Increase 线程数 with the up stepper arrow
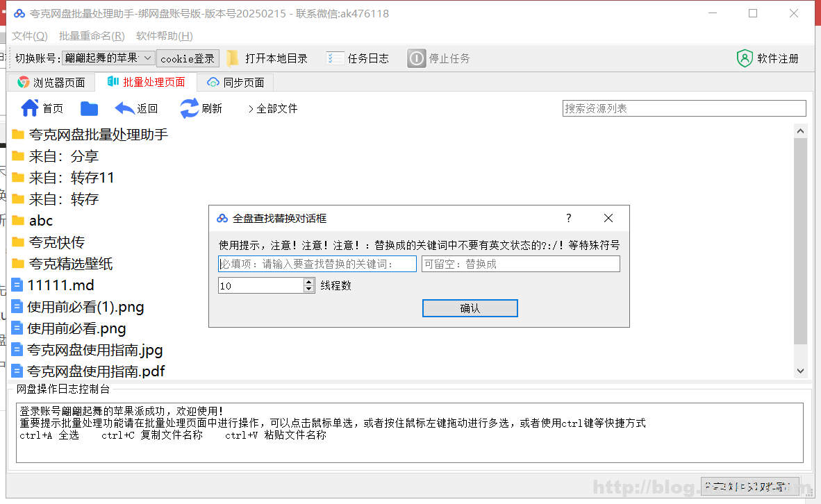 [x=308, y=282]
